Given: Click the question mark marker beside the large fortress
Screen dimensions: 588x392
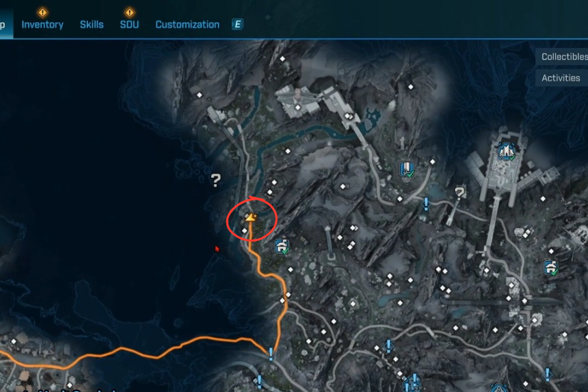Looking at the screenshot, I should 459,193.
